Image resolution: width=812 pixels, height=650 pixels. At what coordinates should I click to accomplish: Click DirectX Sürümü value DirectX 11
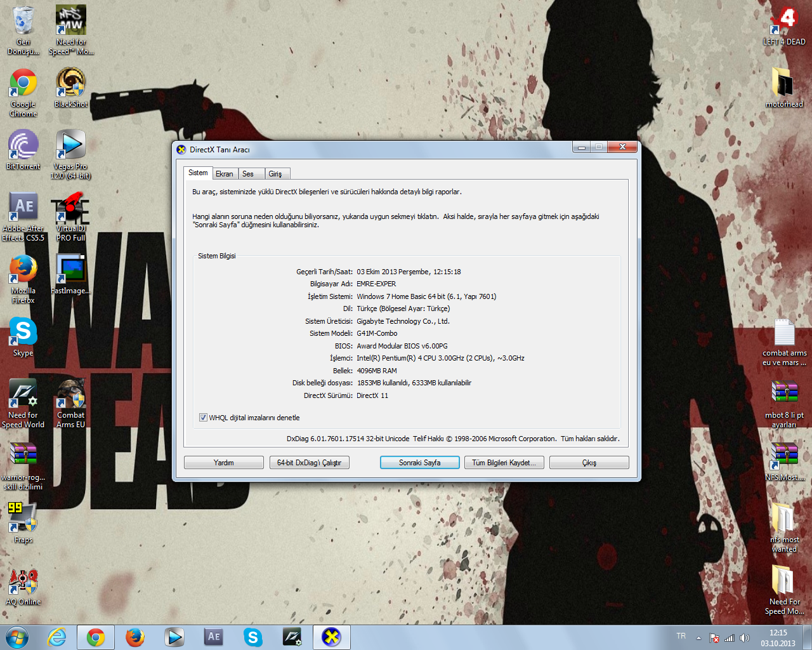pyautogui.click(x=372, y=395)
